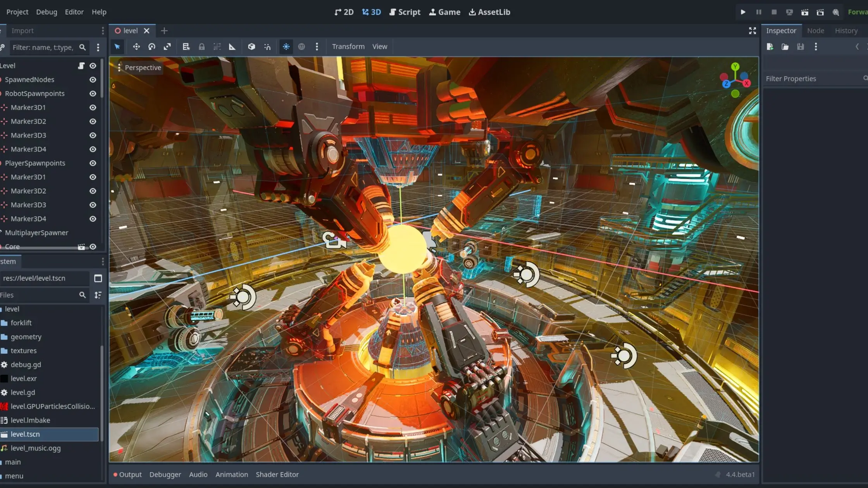Activate the Scale Mode tool
Viewport: 868px width, 488px height.
167,47
